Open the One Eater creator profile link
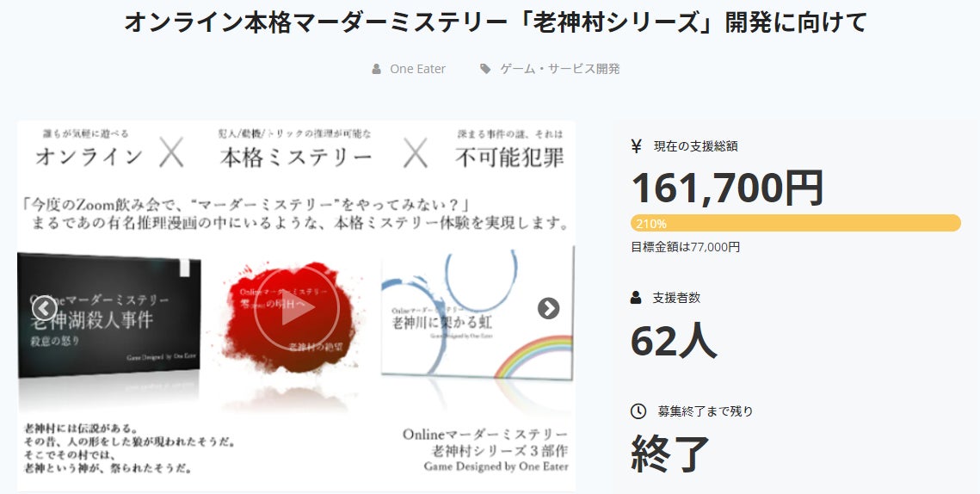980x494 pixels. [x=417, y=69]
